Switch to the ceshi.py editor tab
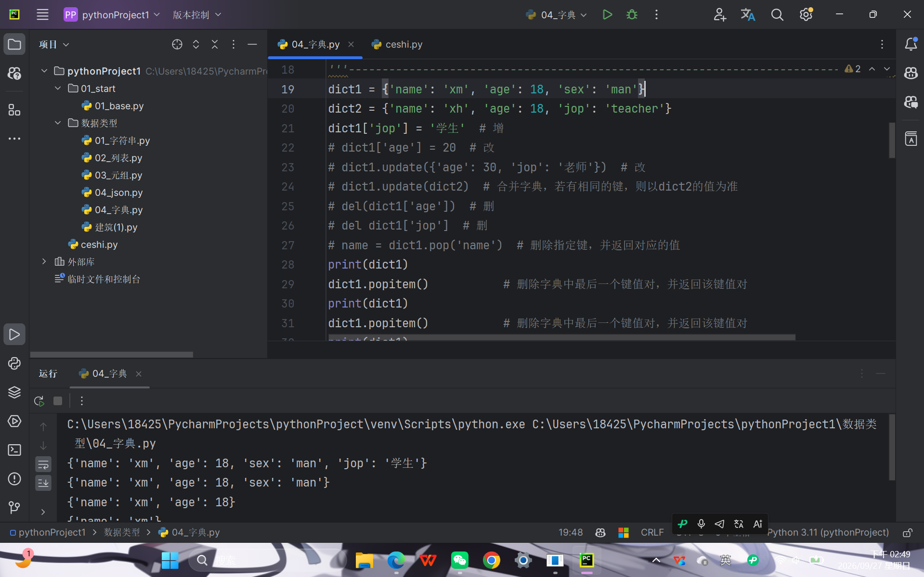 click(x=397, y=44)
